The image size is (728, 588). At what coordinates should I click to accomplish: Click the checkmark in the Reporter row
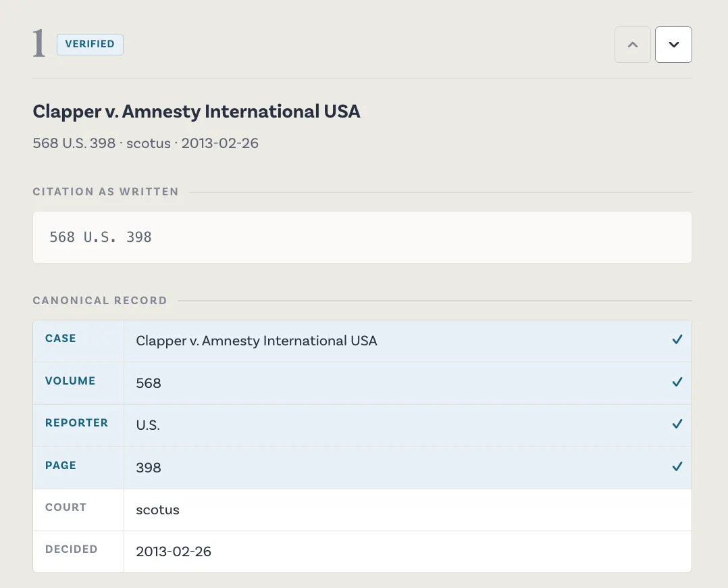tap(677, 424)
